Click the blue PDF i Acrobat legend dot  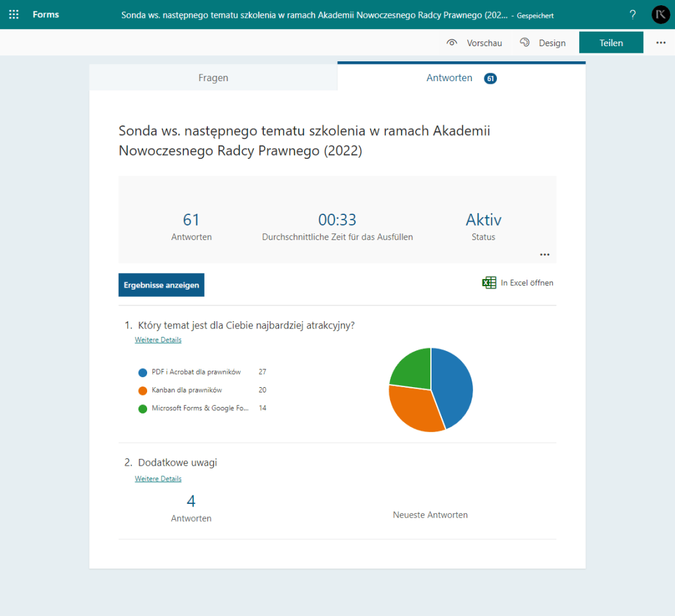[143, 373]
